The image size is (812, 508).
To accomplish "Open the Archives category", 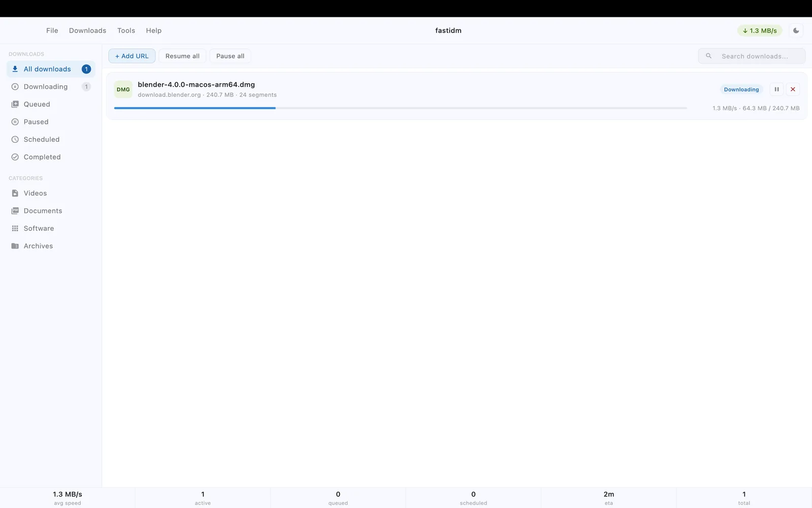I will coord(51,246).
